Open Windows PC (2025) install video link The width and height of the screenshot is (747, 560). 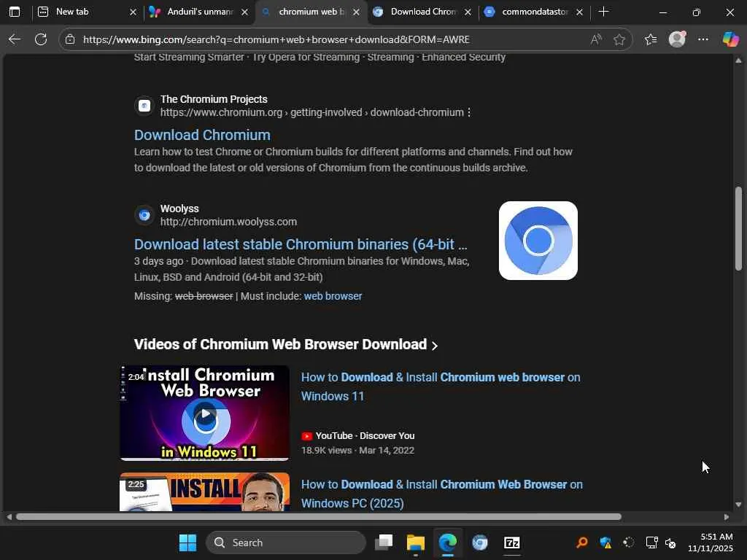(x=441, y=494)
